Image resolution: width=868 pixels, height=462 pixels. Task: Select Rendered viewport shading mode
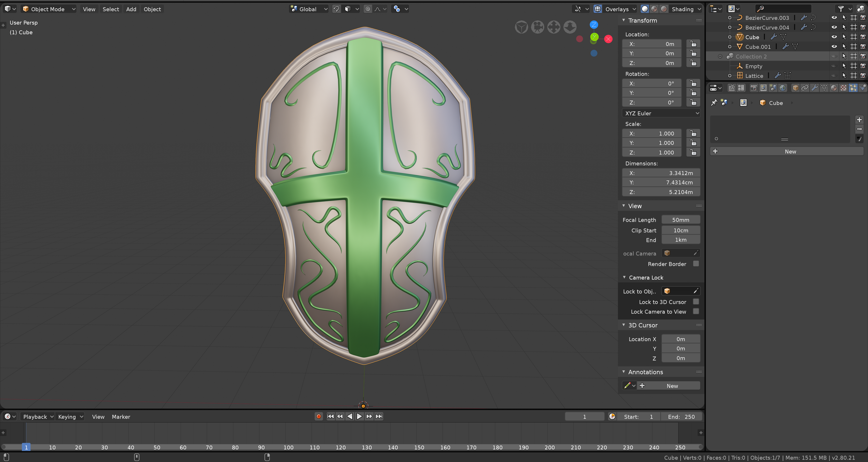(664, 9)
